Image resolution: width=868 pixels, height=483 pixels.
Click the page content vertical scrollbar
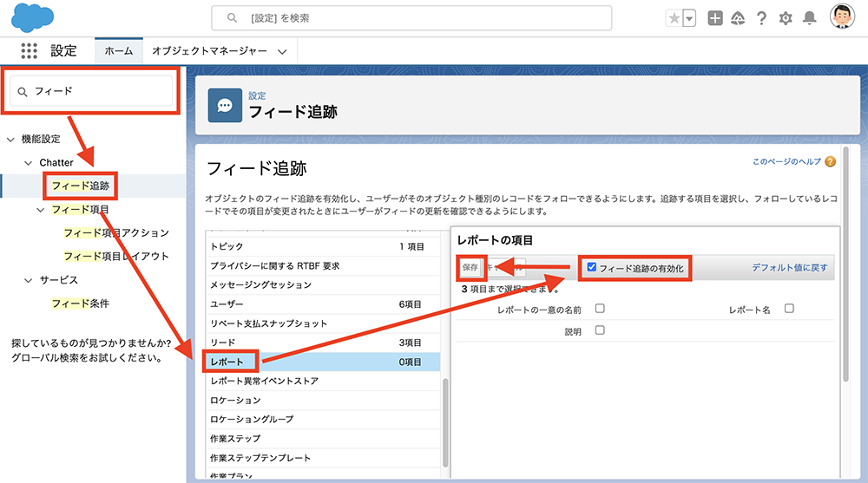[x=845, y=264]
